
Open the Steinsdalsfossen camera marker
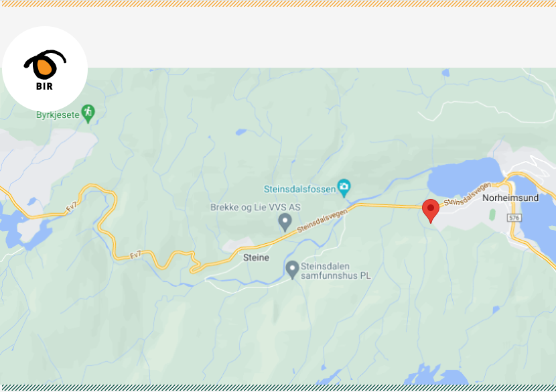[344, 188]
